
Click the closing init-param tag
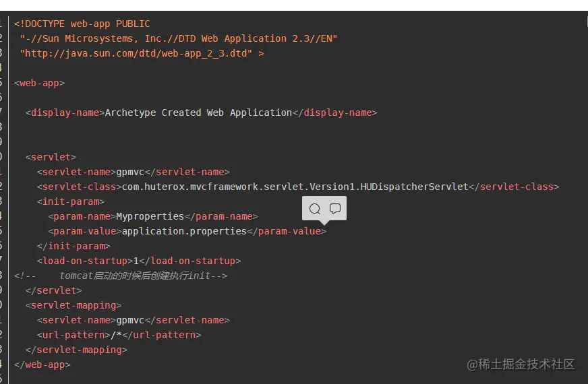[x=73, y=246]
